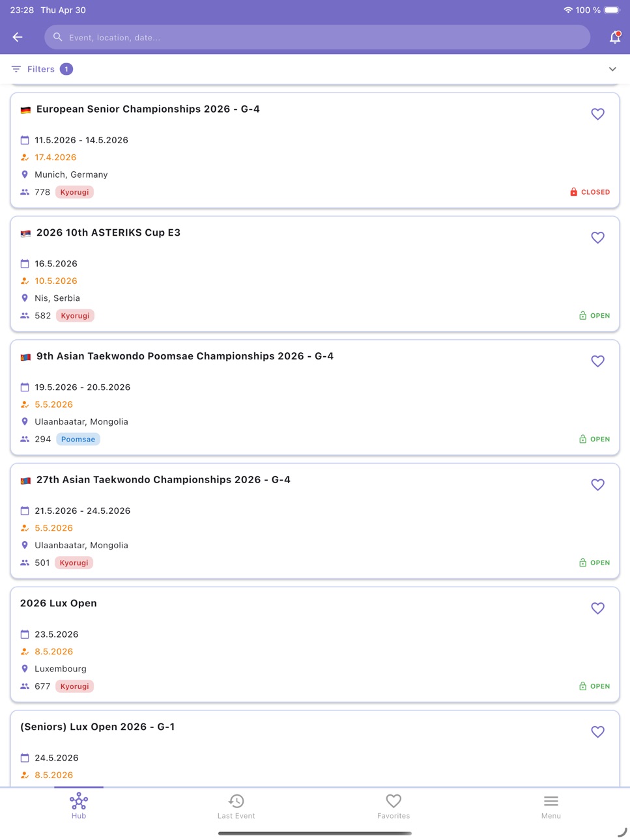This screenshot has height=840, width=630.
Task: Open notifications bell
Action: coord(614,37)
